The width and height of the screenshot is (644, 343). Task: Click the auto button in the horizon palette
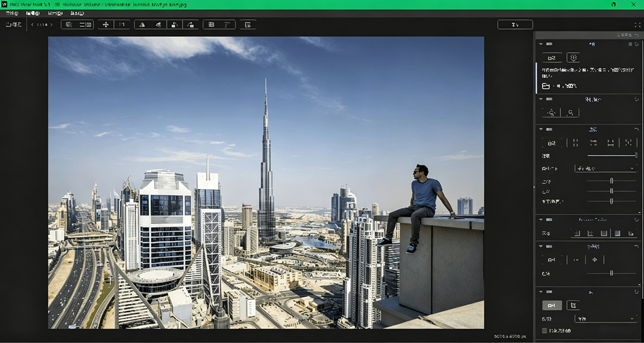[x=552, y=260]
